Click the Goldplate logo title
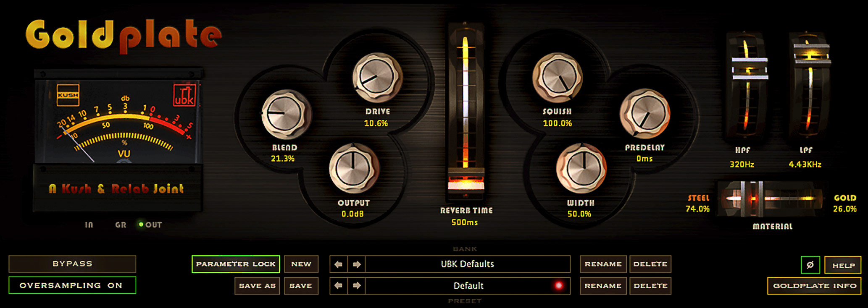Image resolution: width=868 pixels, height=308 pixels. 124,36
